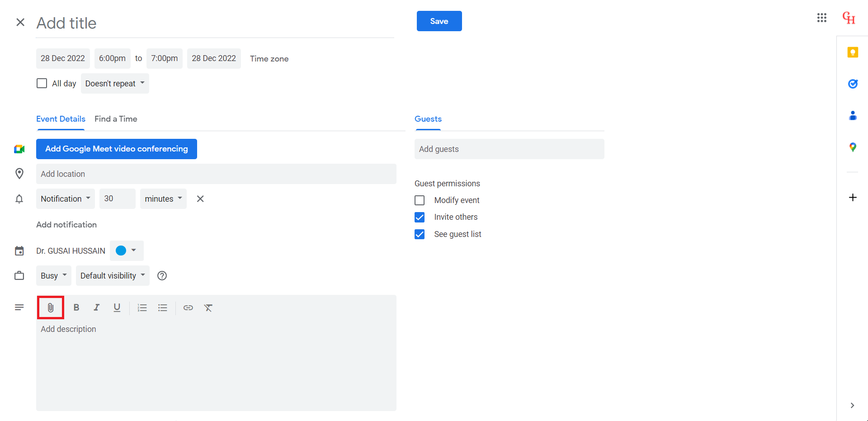Enable the All day checkbox
Screen dimensions: 868x421
[42, 83]
